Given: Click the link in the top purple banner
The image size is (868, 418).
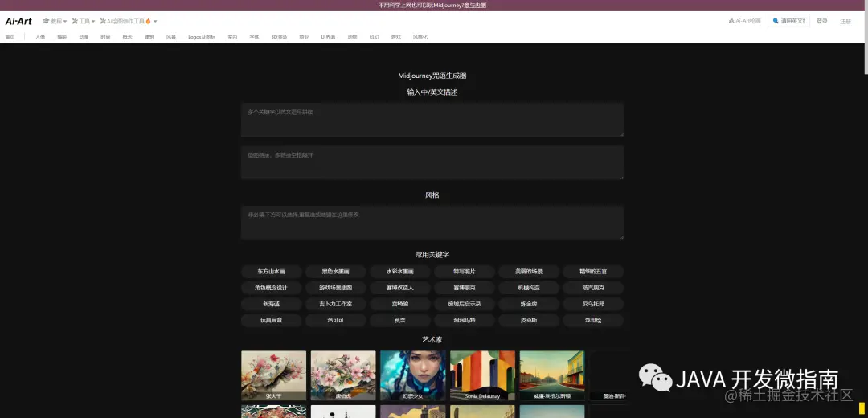Looking at the screenshot, I should [x=475, y=6].
